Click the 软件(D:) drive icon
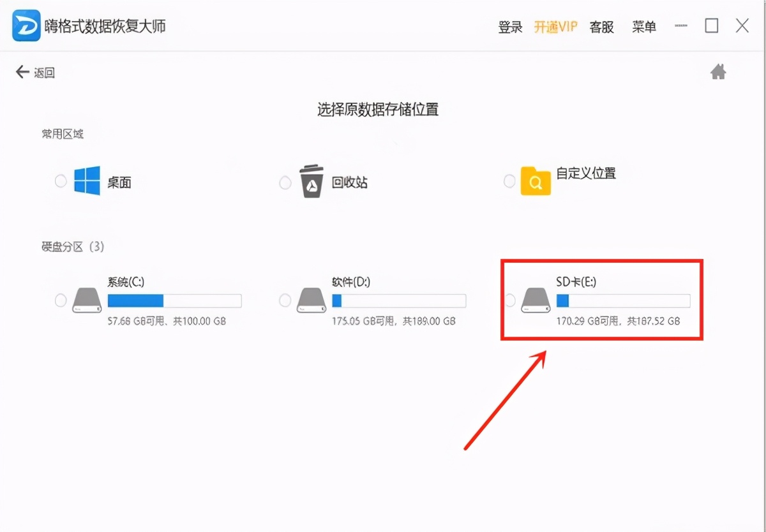Image resolution: width=766 pixels, height=532 pixels. tap(311, 299)
